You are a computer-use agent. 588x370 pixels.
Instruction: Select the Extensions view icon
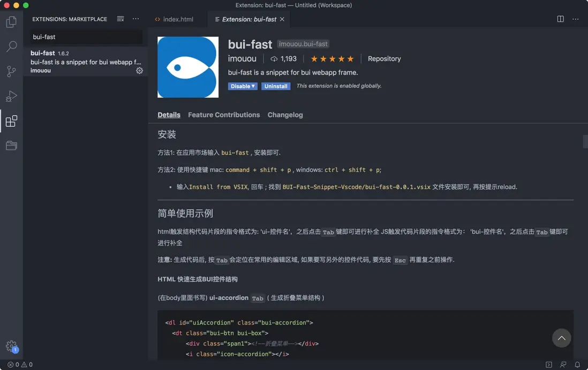11,121
